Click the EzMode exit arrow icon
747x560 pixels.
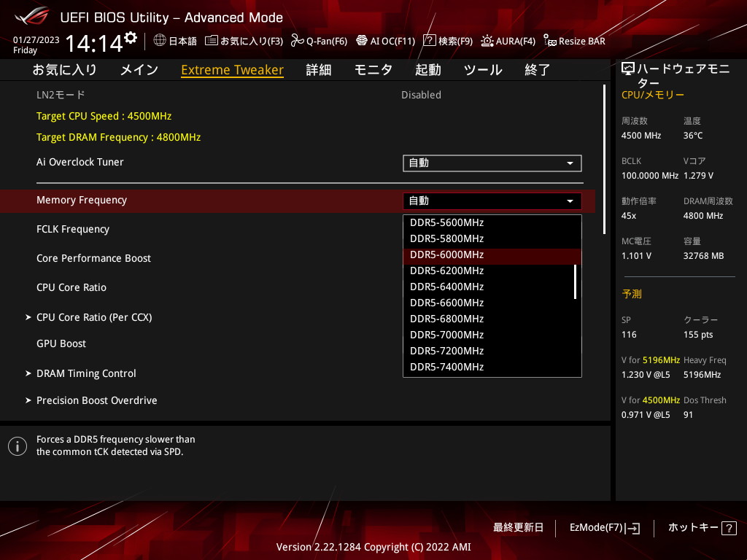[633, 528]
